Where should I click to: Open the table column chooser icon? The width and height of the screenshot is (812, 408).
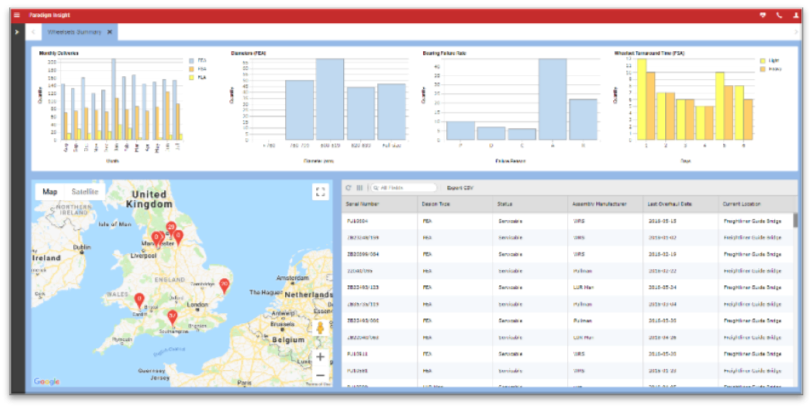(x=359, y=187)
